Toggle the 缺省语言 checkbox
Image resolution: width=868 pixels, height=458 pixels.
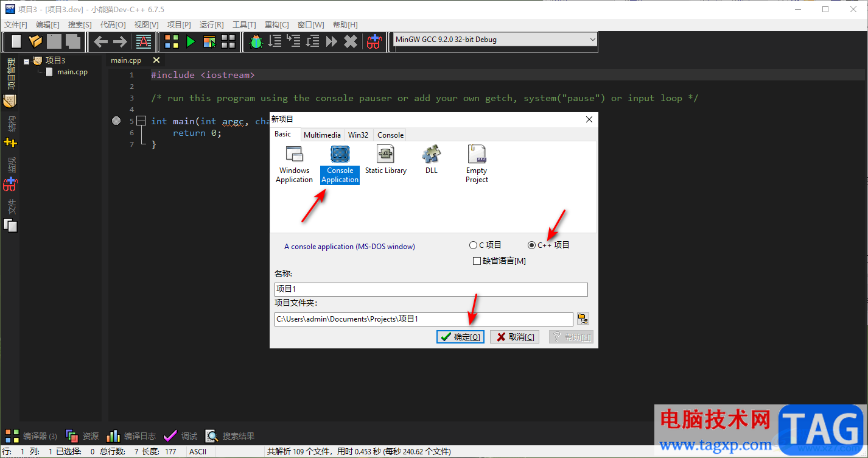pos(499,261)
